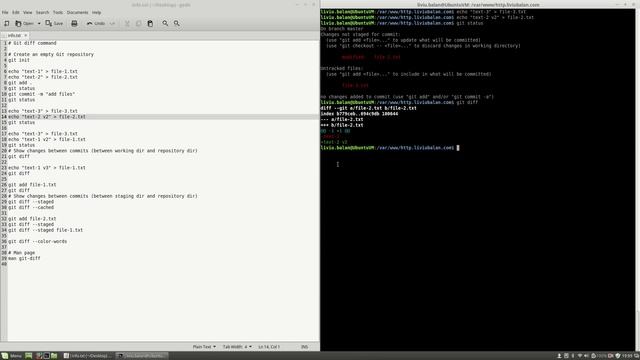
Task: Click the user applet icon in system tray
Action: 560,356
